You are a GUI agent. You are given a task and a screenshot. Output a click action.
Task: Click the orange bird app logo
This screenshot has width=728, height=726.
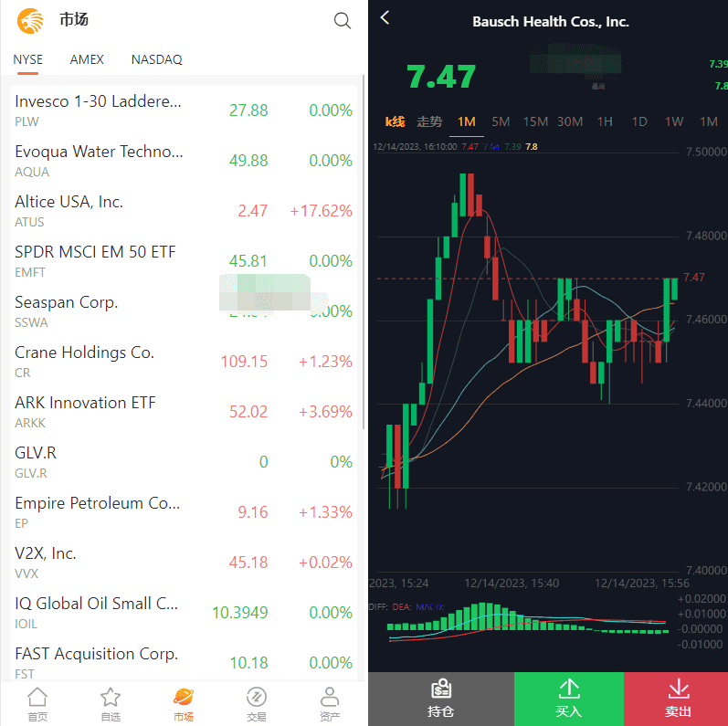tap(30, 20)
